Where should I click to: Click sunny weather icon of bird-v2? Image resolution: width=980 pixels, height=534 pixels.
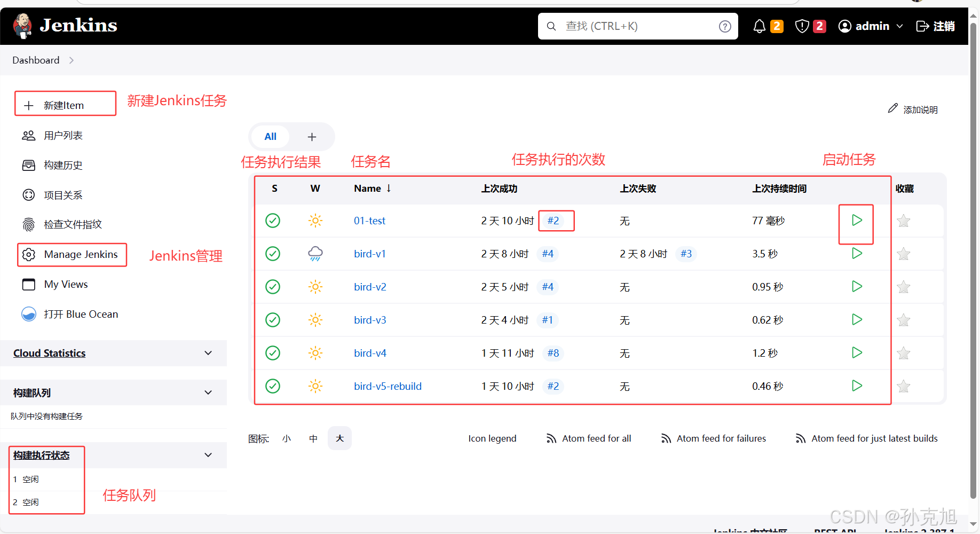coord(315,287)
